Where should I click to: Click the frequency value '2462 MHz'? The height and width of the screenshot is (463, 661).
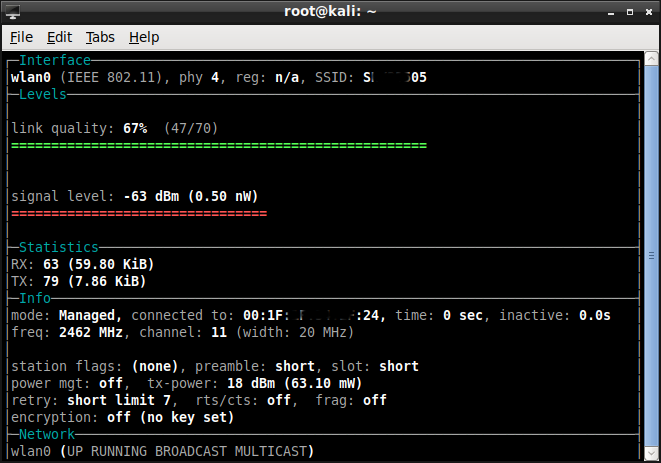pos(91,332)
